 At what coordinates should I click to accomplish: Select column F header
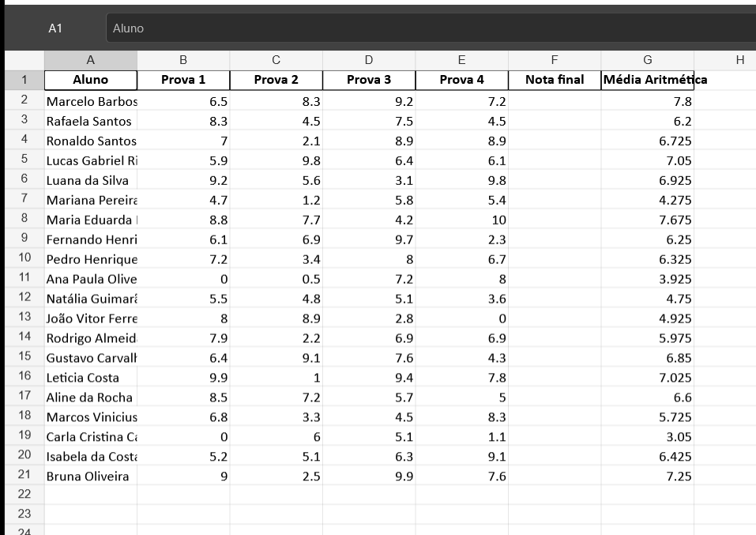coord(555,60)
